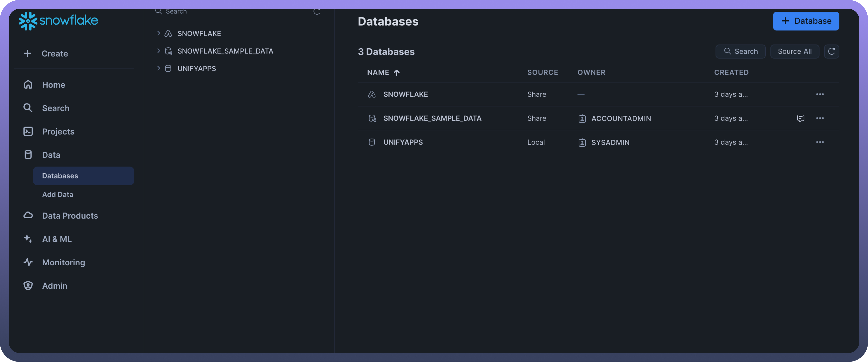Open Data Products in the sidebar
868x362 pixels.
[x=70, y=215]
